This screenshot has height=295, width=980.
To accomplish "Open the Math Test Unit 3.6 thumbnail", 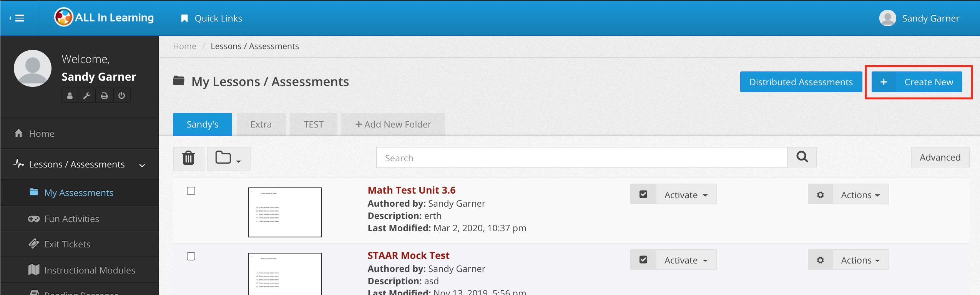I will [285, 212].
